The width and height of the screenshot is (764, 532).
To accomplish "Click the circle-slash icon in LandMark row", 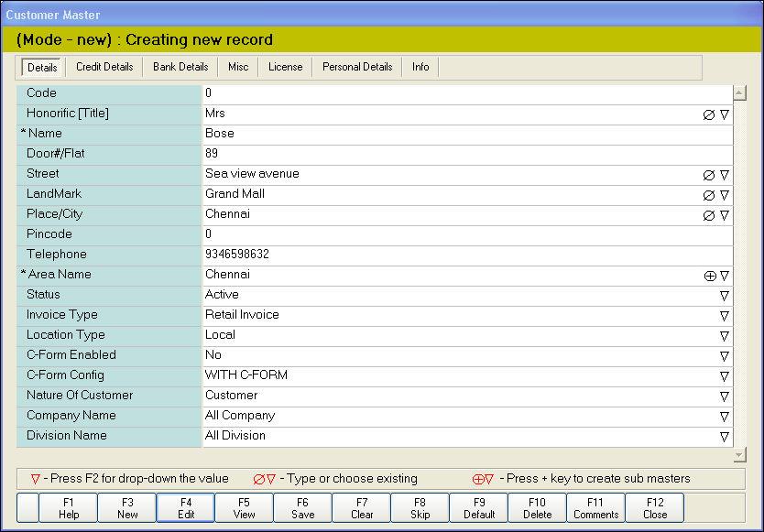I will [708, 195].
